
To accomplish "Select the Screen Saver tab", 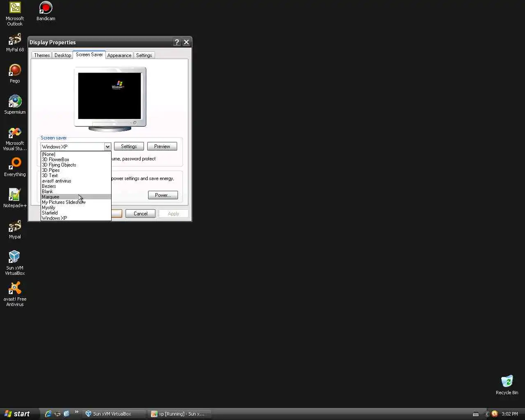I will tap(89, 55).
